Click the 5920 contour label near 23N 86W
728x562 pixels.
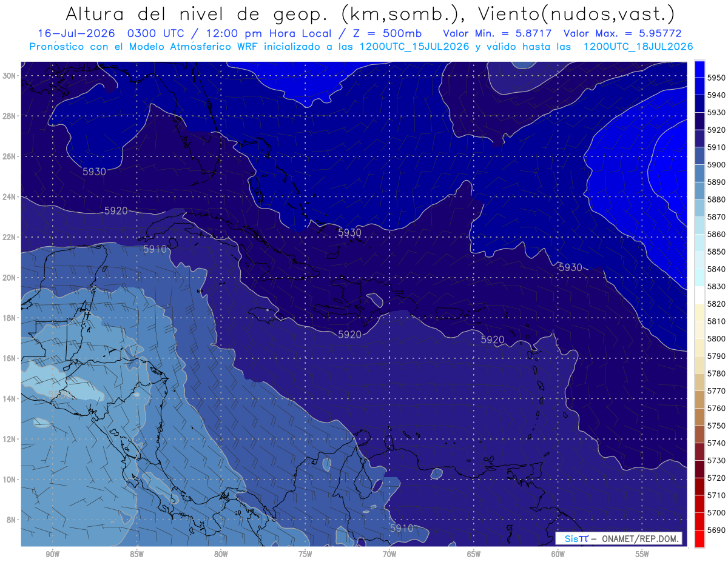pyautogui.click(x=116, y=211)
